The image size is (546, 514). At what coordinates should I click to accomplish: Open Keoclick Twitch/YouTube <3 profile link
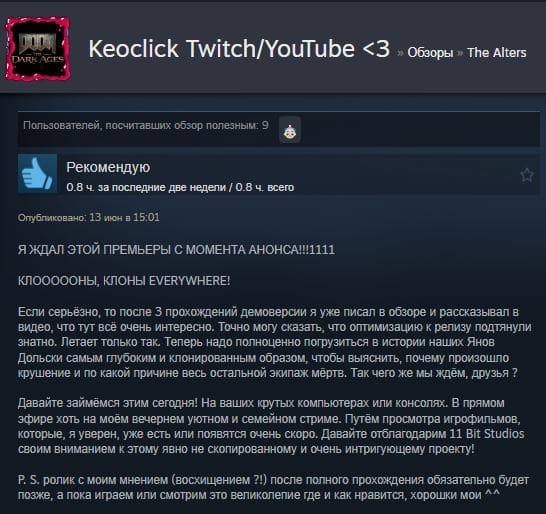tap(239, 48)
